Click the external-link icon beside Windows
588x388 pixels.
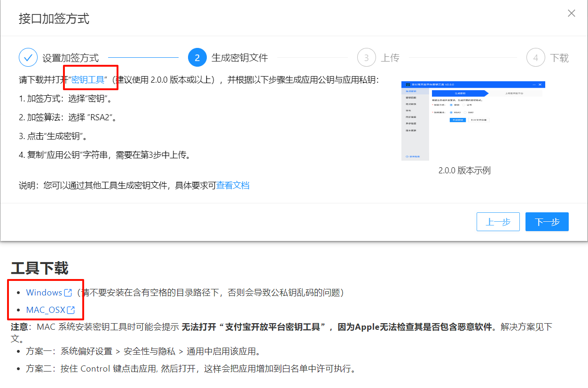coord(67,292)
